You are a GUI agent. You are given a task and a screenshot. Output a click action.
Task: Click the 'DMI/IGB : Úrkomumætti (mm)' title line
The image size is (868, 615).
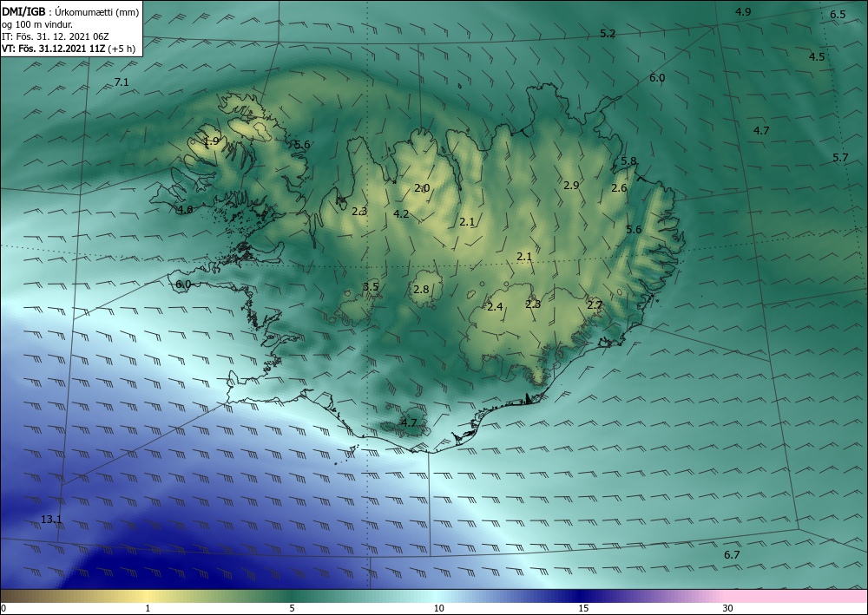(x=70, y=12)
